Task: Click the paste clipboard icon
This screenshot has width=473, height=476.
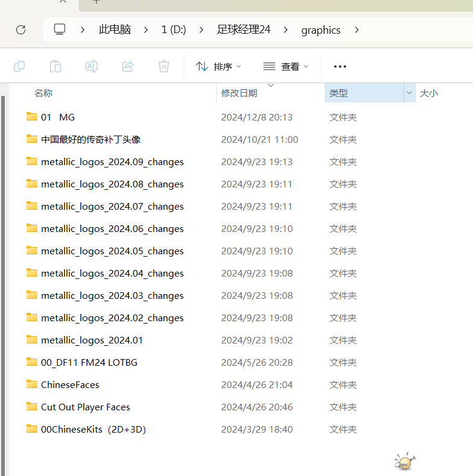Action: click(55, 66)
